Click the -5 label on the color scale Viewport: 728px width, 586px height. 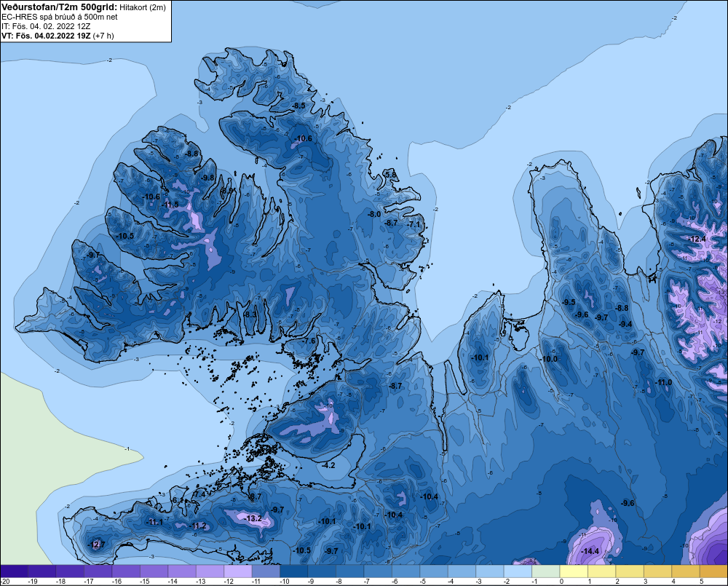[423, 582]
